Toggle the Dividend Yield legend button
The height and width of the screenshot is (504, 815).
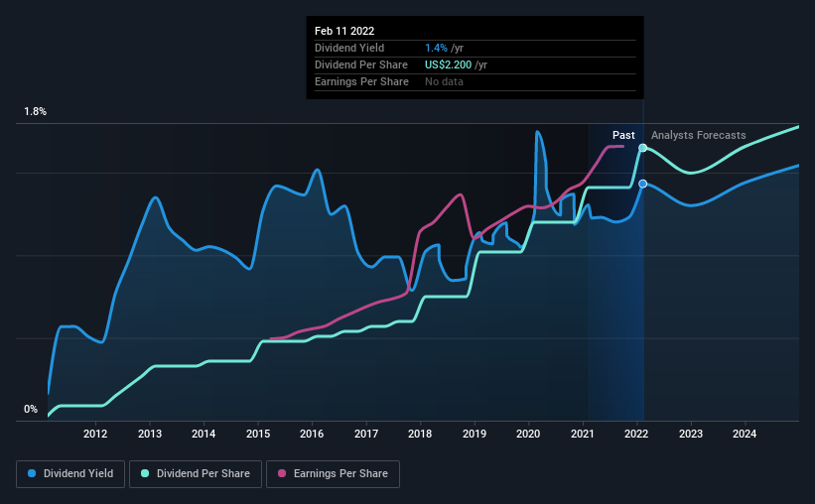(70, 474)
